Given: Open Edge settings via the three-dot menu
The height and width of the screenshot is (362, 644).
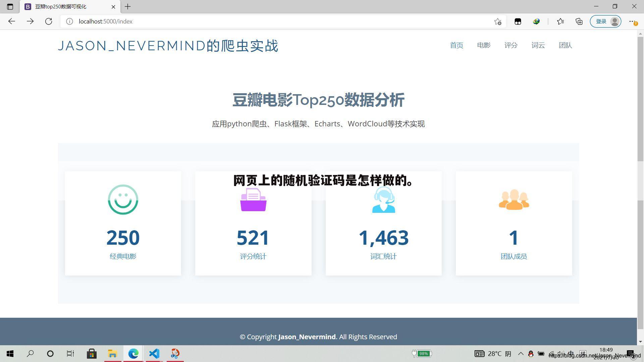Looking at the screenshot, I should (x=633, y=21).
